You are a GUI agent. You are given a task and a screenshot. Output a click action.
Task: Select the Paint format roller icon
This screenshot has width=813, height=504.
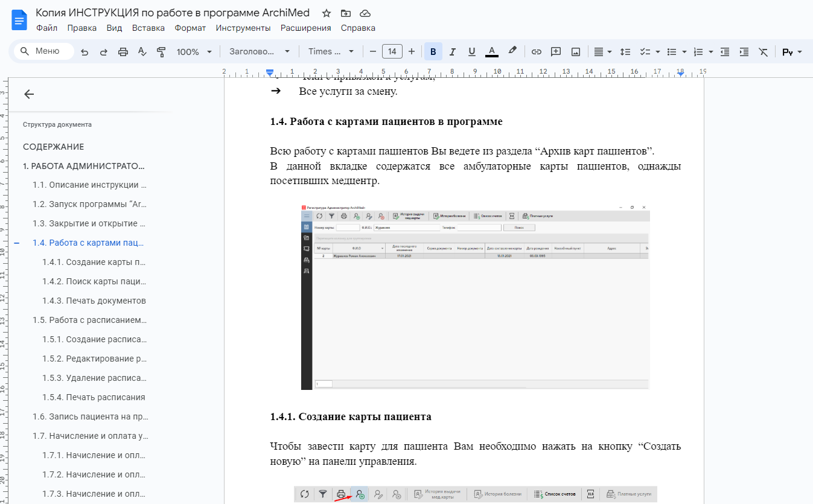(x=161, y=52)
